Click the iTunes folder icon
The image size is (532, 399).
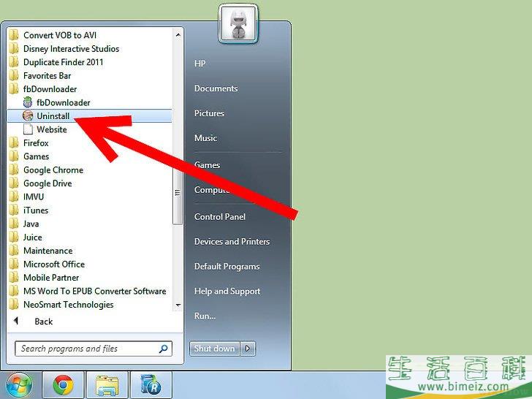coord(14,210)
